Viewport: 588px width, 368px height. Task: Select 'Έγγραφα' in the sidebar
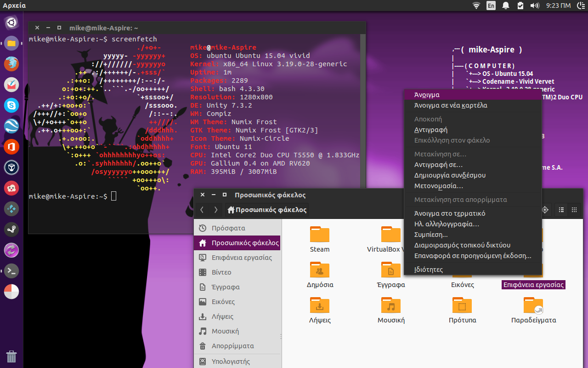226,287
